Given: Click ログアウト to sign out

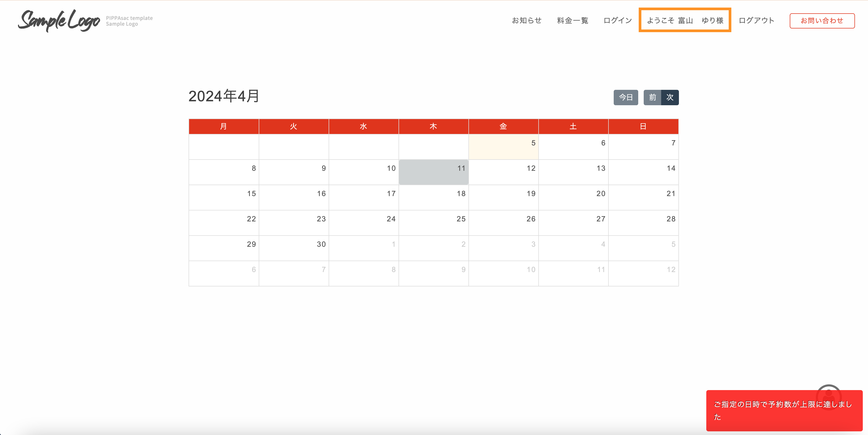Looking at the screenshot, I should (x=756, y=21).
